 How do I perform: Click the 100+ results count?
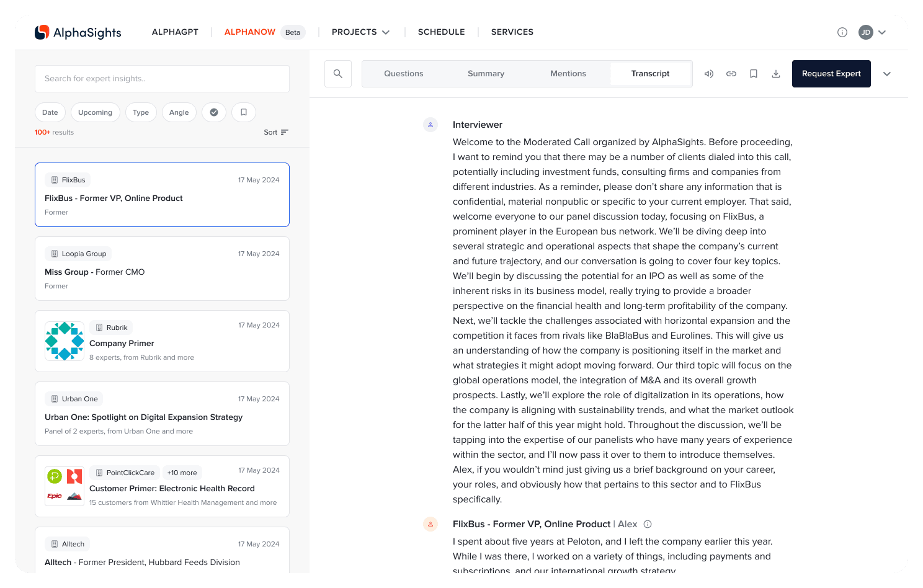click(54, 132)
